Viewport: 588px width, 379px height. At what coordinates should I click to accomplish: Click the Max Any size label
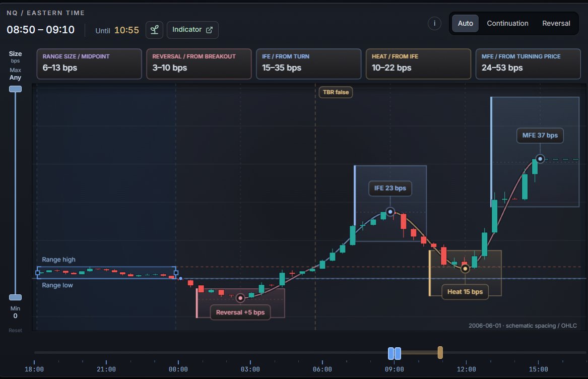[x=16, y=74]
